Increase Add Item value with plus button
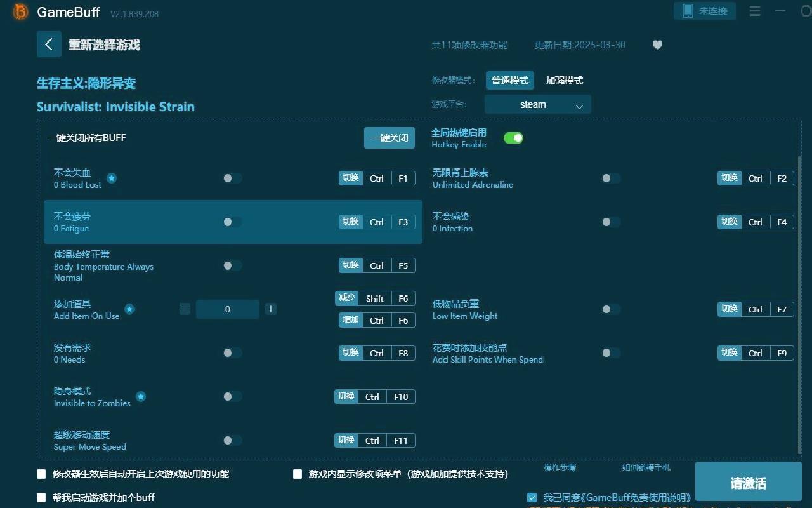Screen dimensions: 812x508 coord(271,309)
